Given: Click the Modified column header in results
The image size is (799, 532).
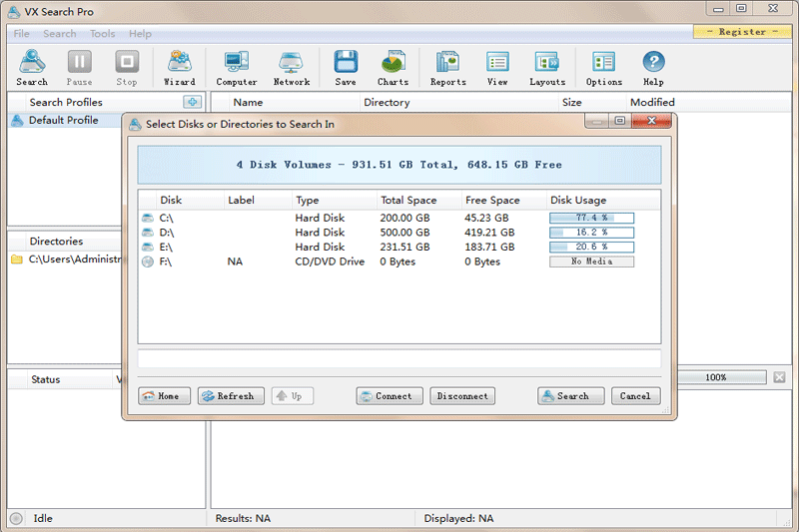Looking at the screenshot, I should [708, 103].
